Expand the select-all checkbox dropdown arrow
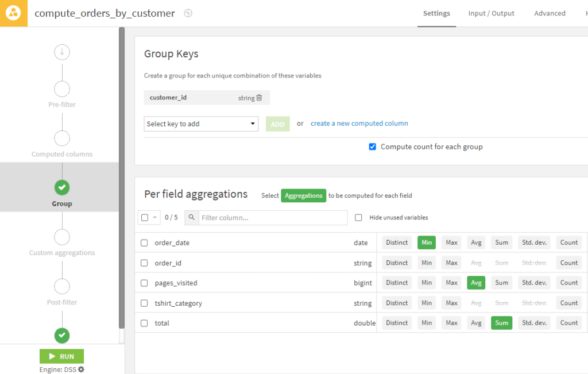The height and width of the screenshot is (374, 588). coord(155,218)
